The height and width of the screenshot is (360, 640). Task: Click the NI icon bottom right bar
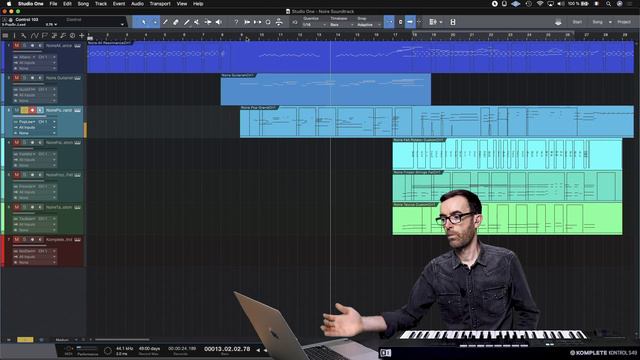(x=385, y=353)
